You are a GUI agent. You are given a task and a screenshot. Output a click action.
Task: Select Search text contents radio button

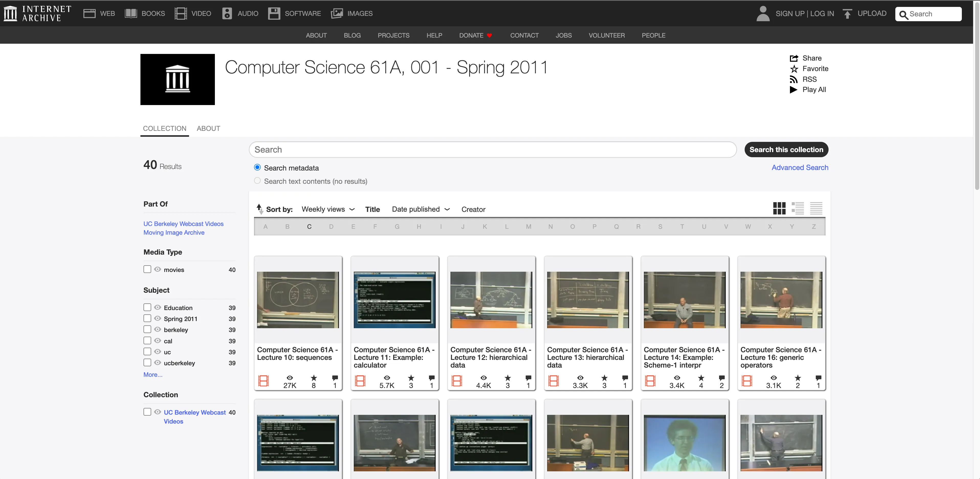(258, 181)
